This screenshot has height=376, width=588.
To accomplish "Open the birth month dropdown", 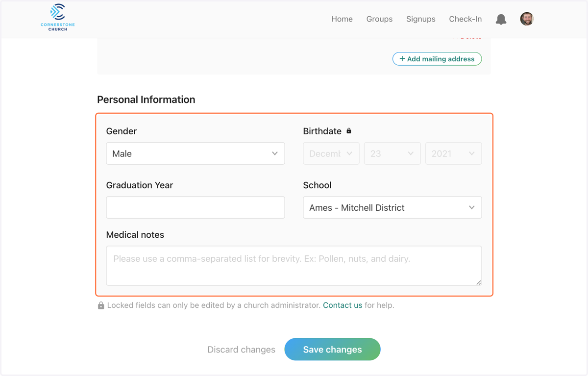I will coord(331,153).
